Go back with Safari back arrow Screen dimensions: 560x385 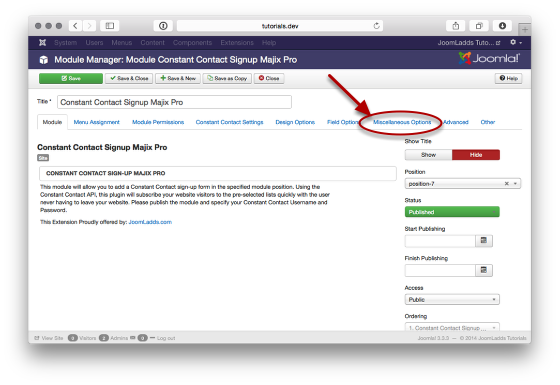75,26
